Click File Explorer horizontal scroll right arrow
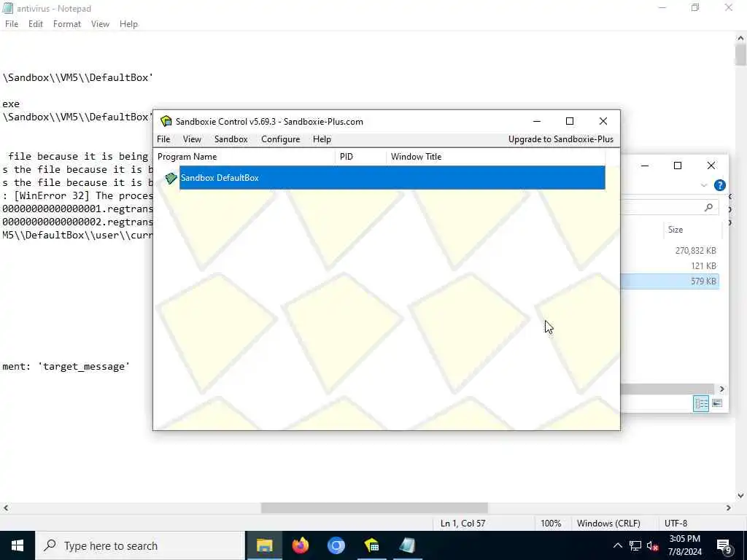 [721, 389]
